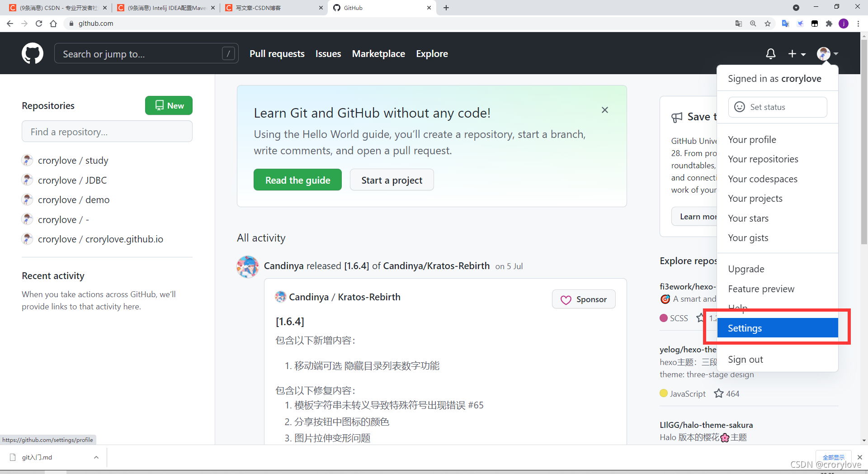Close the downloads bar
The width and height of the screenshot is (868, 474).
860,457
